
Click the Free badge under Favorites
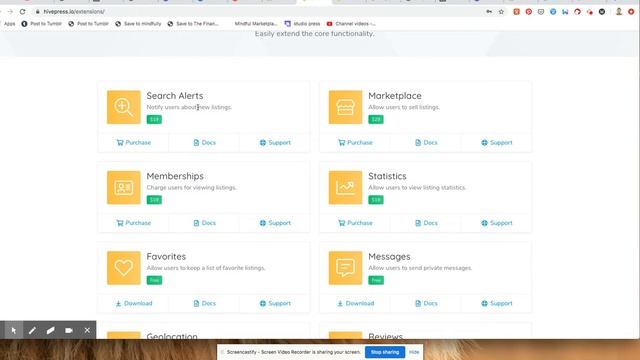tap(154, 280)
